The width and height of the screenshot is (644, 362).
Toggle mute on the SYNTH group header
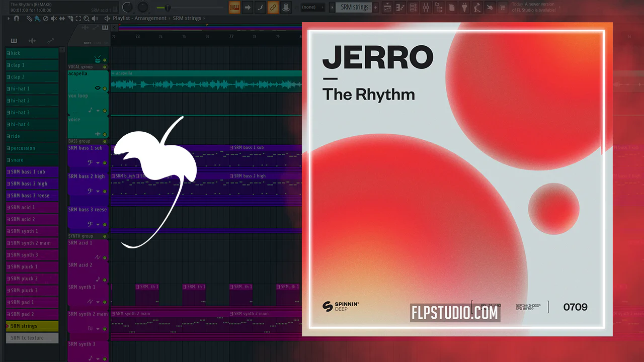(105, 236)
